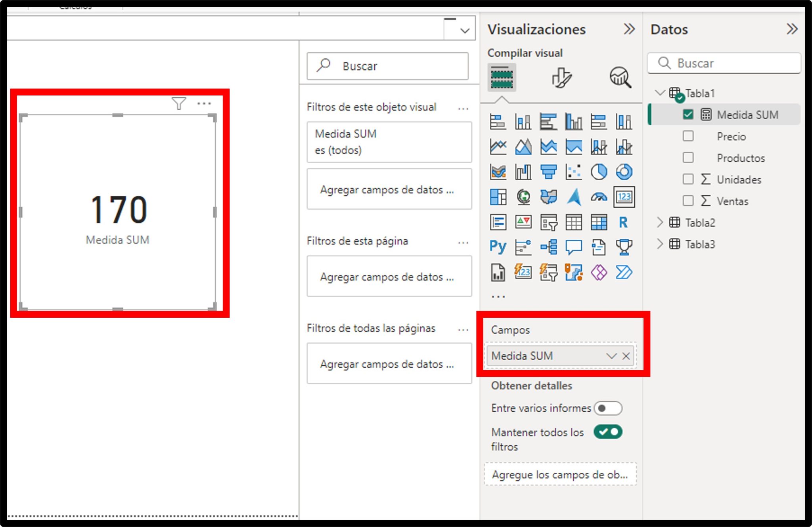Select the multi-row card visual
The image size is (812, 527).
pyautogui.click(x=498, y=222)
